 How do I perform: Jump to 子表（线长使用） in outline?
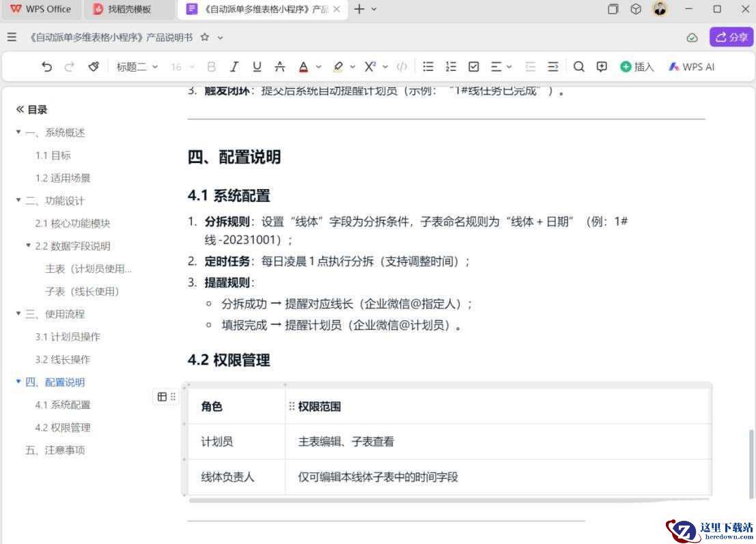[x=82, y=291]
